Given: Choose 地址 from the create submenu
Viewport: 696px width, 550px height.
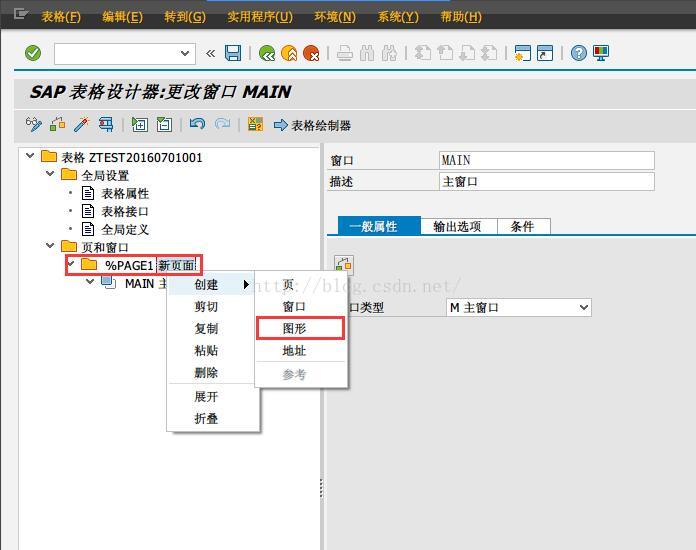Looking at the screenshot, I should point(301,351).
